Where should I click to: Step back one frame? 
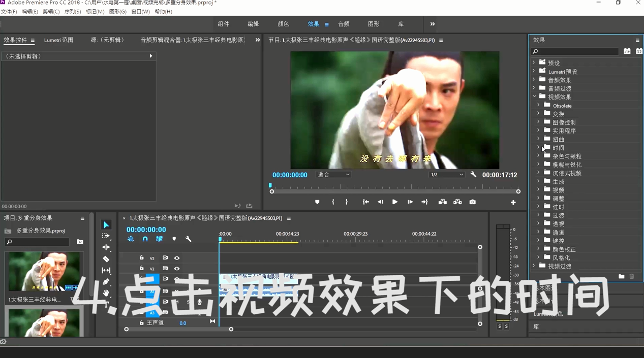pos(380,202)
